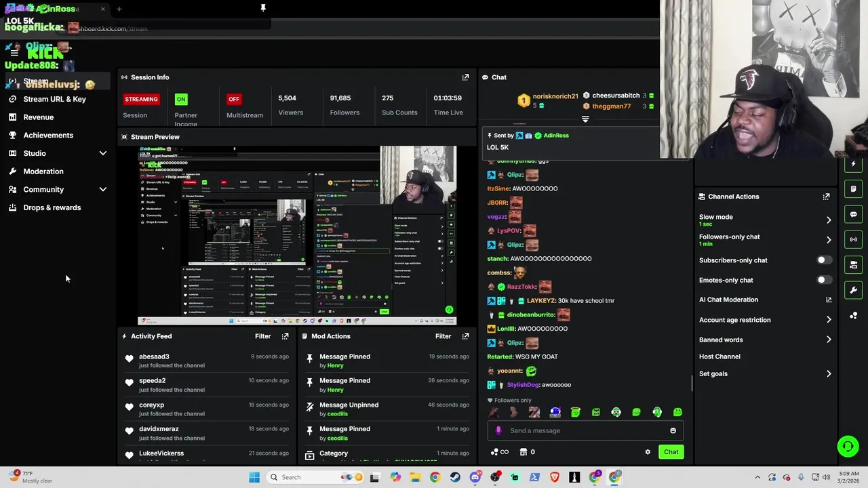The height and width of the screenshot is (488, 868).
Task: Open AdinRoss name in pinned message
Action: coord(556,136)
